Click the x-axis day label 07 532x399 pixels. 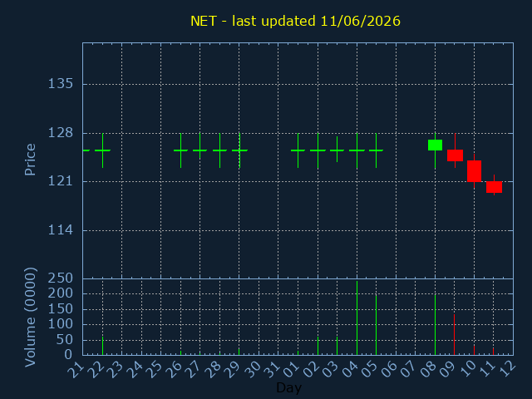click(x=409, y=370)
